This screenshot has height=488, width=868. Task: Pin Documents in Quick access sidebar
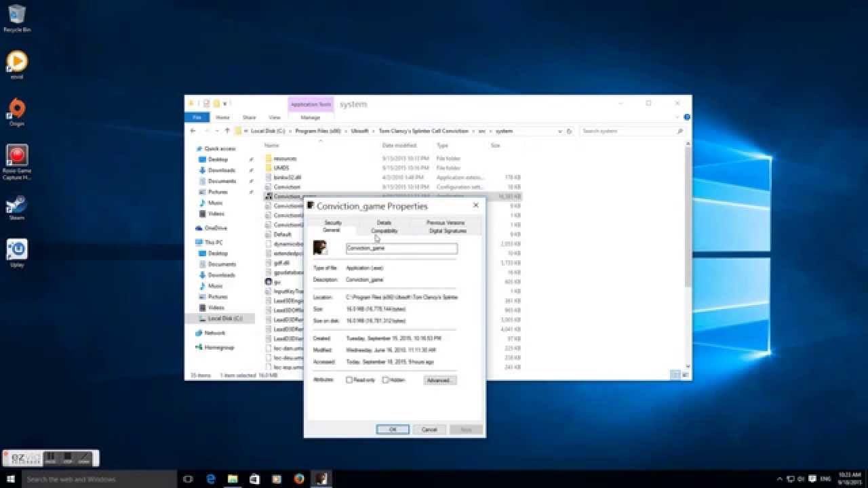pyautogui.click(x=250, y=181)
